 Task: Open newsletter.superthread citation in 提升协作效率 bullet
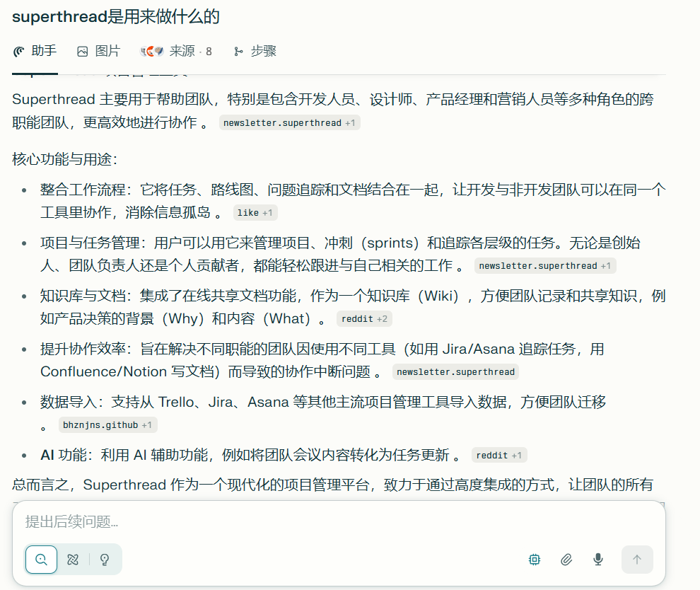point(455,372)
